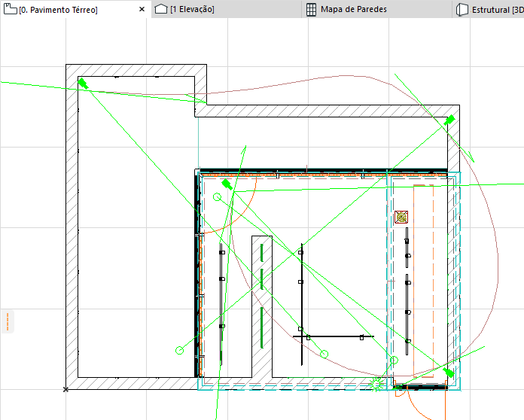Close the Pavimento Térreo tab

(142, 9)
